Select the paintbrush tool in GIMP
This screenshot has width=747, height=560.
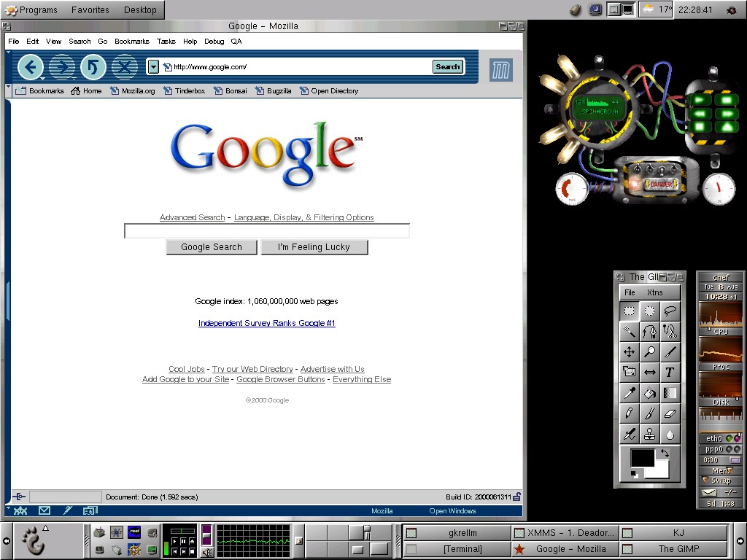tap(650, 414)
